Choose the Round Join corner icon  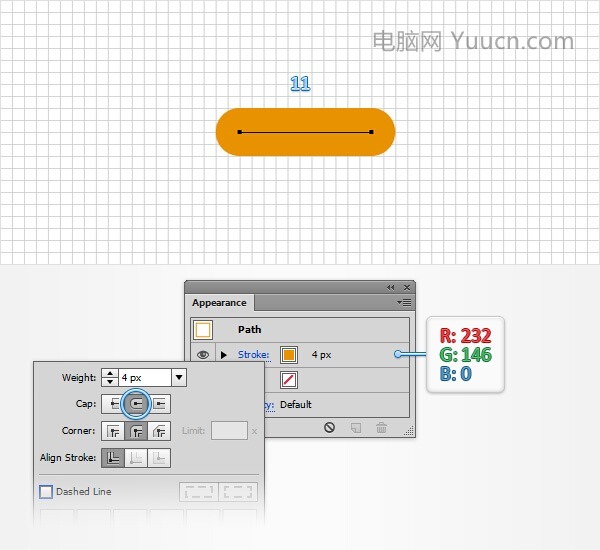136,431
